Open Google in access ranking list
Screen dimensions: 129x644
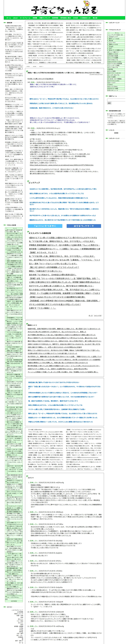[111, 46]
